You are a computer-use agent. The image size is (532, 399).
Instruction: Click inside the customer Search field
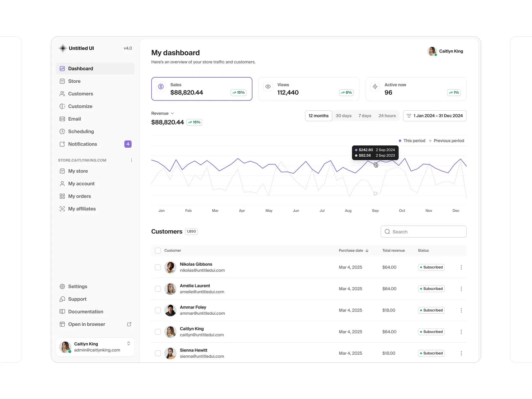[423, 231]
